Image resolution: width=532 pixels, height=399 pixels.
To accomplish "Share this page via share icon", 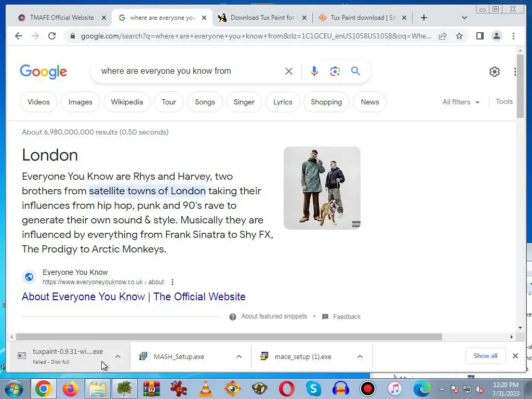I will [443, 36].
